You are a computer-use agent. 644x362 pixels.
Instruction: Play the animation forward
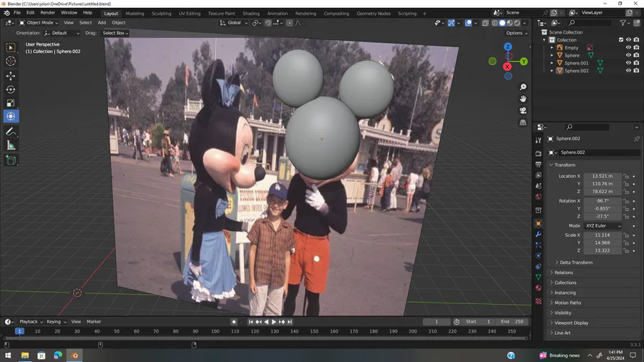pos(274,322)
